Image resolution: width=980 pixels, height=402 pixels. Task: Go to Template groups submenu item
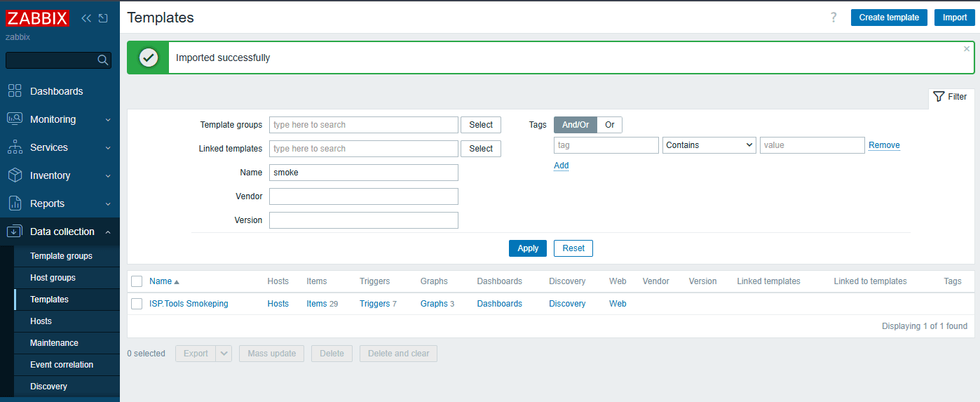click(x=61, y=256)
